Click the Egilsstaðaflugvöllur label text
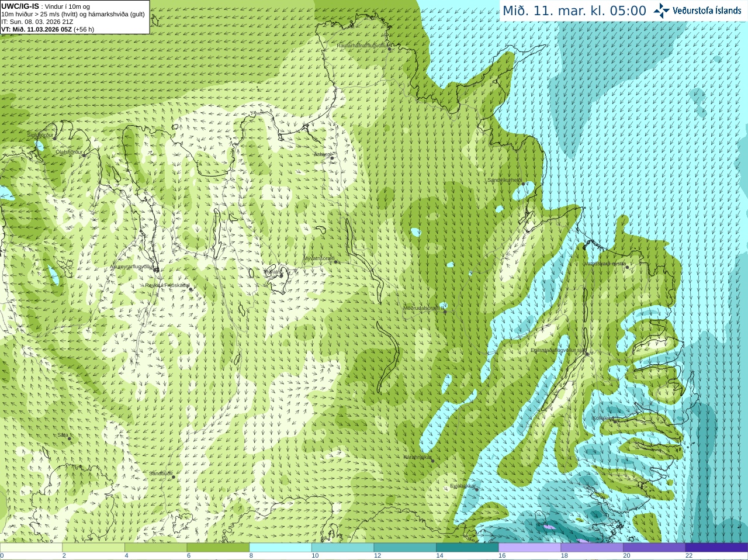Screen dimensions: 748x560 [x=557, y=350]
